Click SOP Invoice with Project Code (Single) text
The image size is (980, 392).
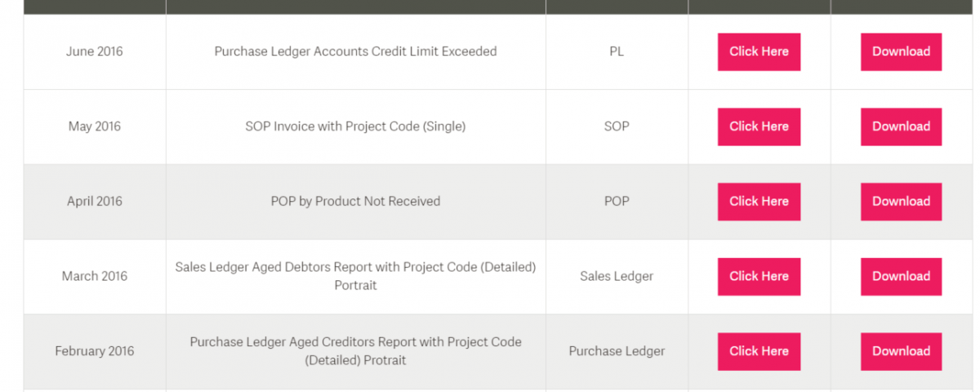(x=355, y=127)
